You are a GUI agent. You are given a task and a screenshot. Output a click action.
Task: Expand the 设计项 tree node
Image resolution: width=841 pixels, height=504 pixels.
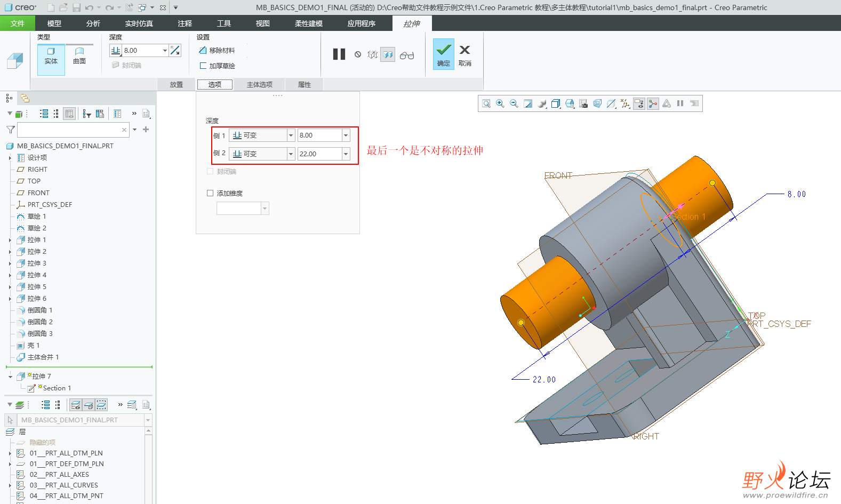[x=10, y=158]
